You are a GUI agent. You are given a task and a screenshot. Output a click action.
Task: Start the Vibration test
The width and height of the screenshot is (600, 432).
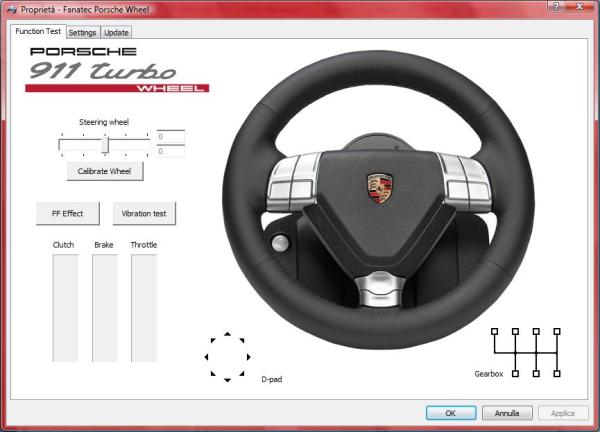tap(144, 214)
